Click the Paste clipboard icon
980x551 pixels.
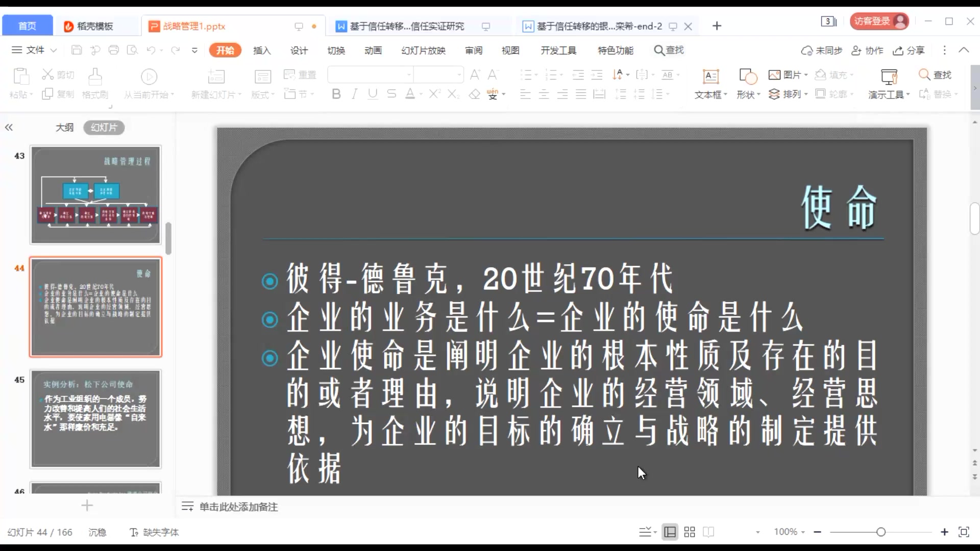[21, 77]
